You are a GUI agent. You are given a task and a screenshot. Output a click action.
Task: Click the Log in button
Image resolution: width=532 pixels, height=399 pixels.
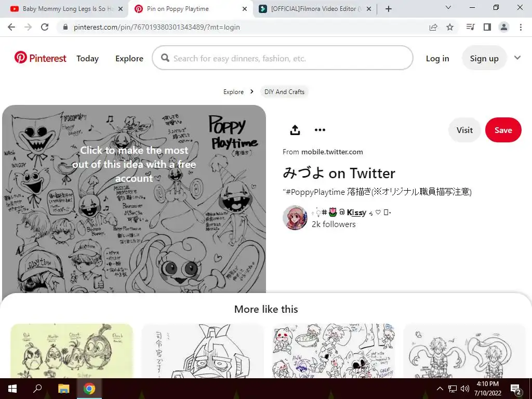[x=437, y=58]
